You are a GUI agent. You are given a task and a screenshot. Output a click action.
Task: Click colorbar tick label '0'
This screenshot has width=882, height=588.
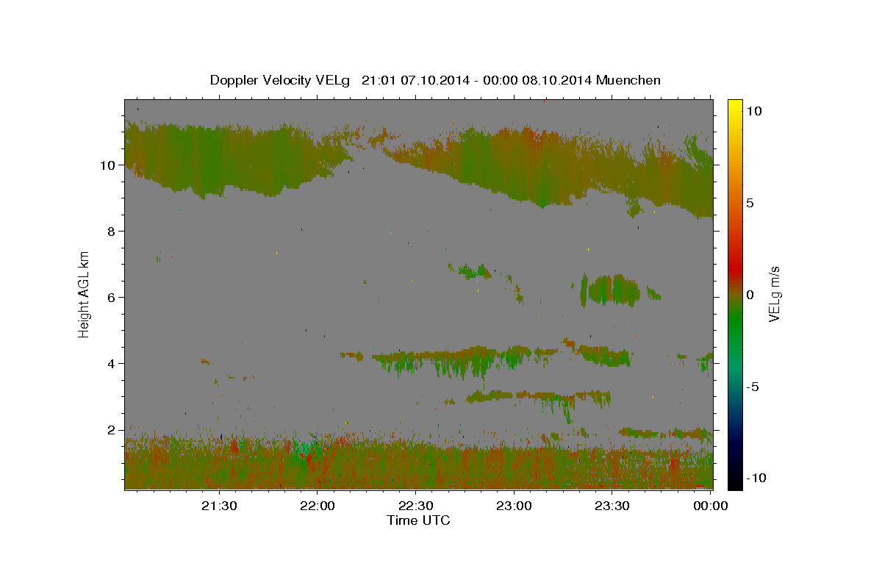pyautogui.click(x=750, y=295)
